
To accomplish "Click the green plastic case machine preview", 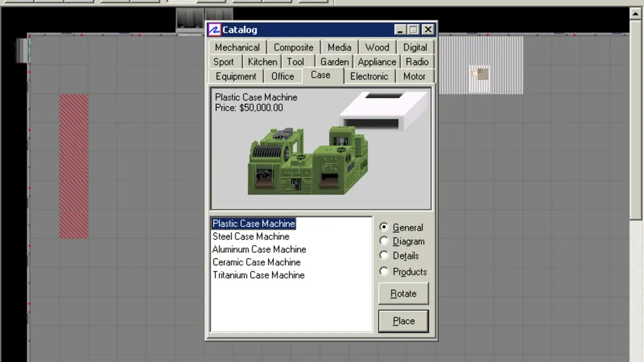I will (x=308, y=161).
